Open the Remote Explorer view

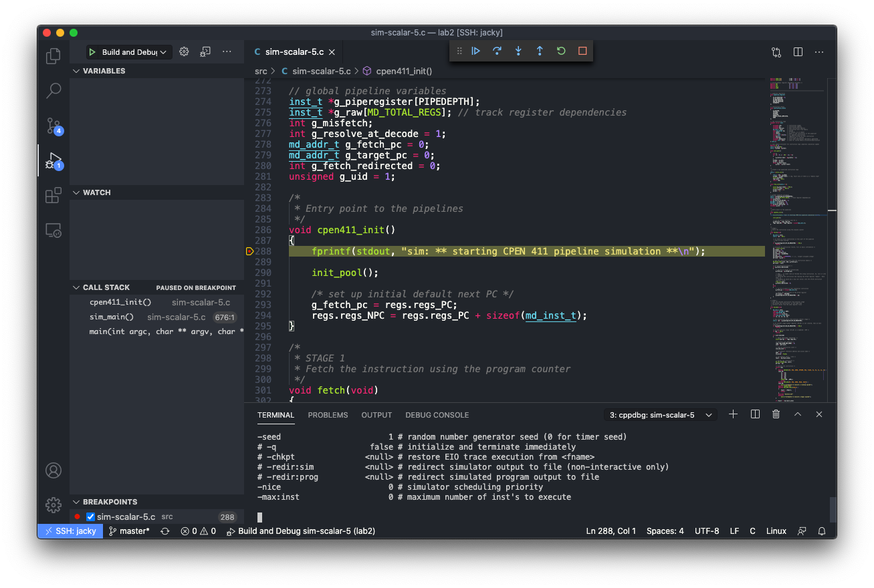[53, 231]
